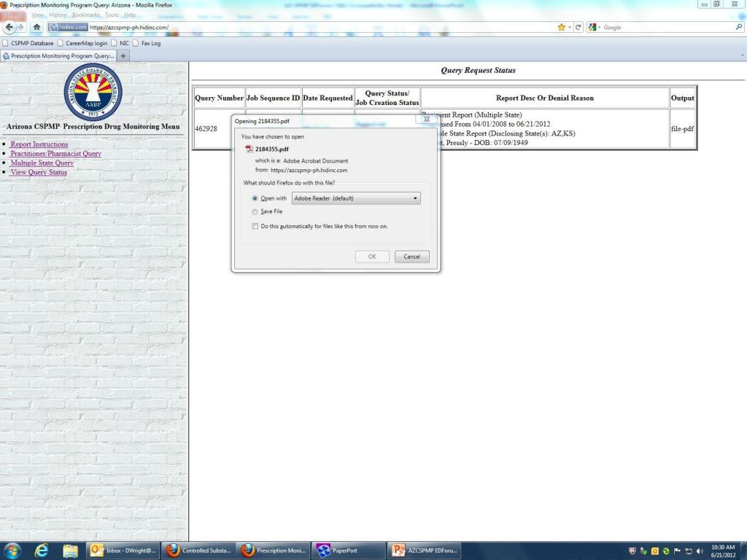Open the Practitioner/Pharmacist Query link
Screen dimensions: 747x560
55,153
